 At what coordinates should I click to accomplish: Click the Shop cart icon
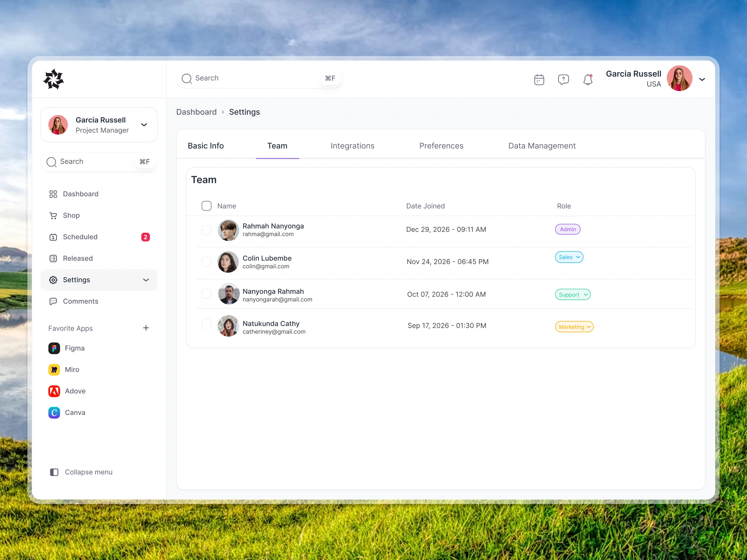[53, 215]
